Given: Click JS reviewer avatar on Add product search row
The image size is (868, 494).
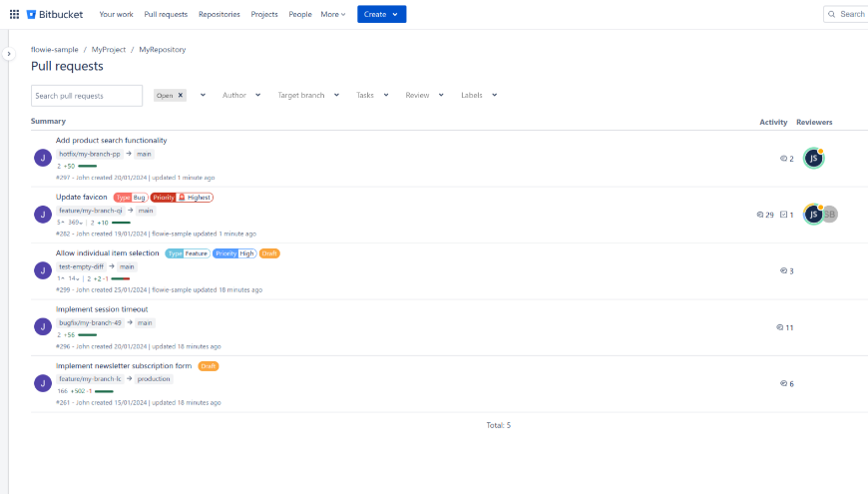Looking at the screenshot, I should [x=814, y=159].
